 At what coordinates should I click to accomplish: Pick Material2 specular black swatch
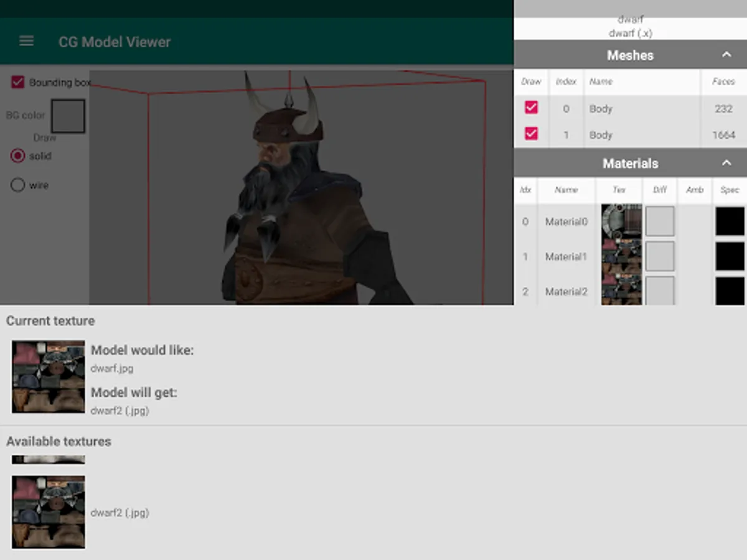tap(730, 291)
